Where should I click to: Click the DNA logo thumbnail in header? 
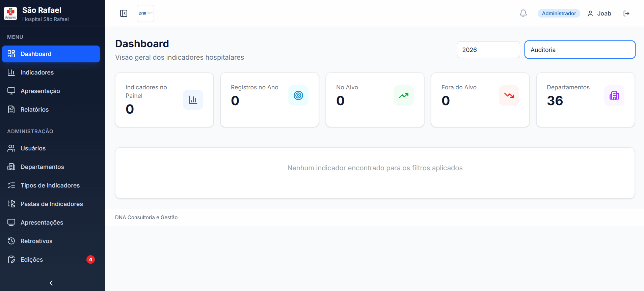click(145, 13)
